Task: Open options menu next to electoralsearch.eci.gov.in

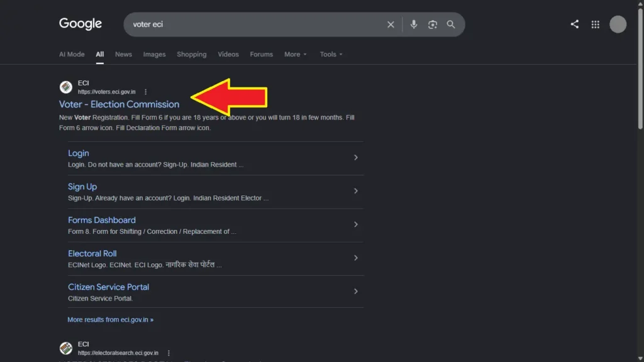Action: tap(169, 353)
